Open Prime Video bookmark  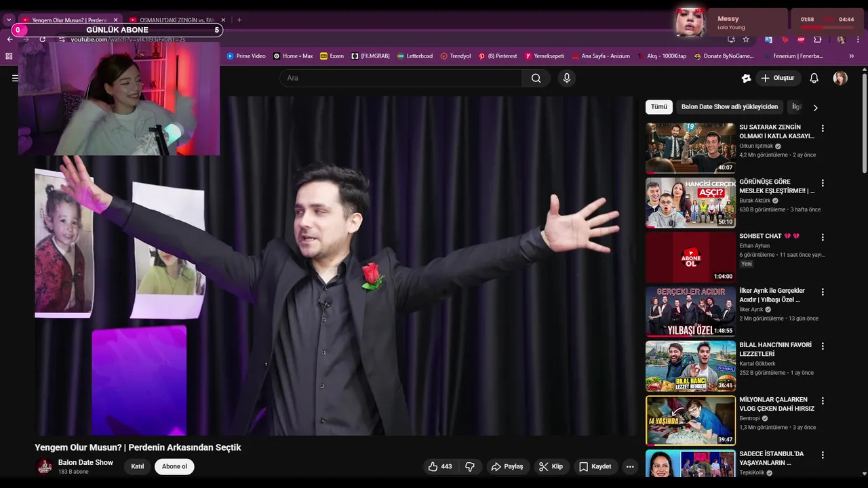click(245, 56)
